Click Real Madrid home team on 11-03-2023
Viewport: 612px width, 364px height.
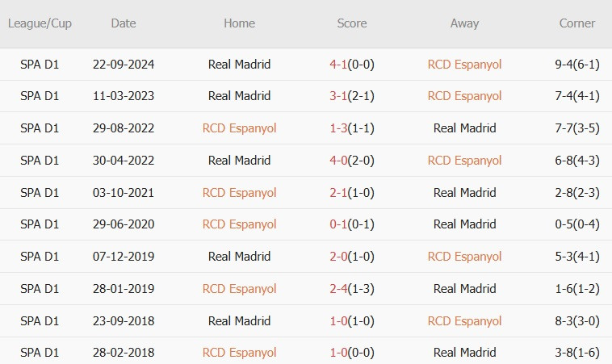pyautogui.click(x=239, y=96)
